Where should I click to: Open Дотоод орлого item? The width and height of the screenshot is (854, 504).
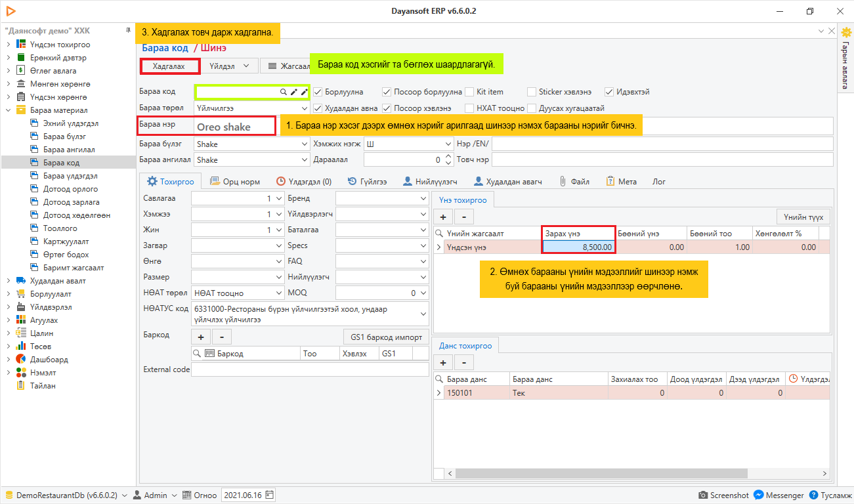pos(70,189)
